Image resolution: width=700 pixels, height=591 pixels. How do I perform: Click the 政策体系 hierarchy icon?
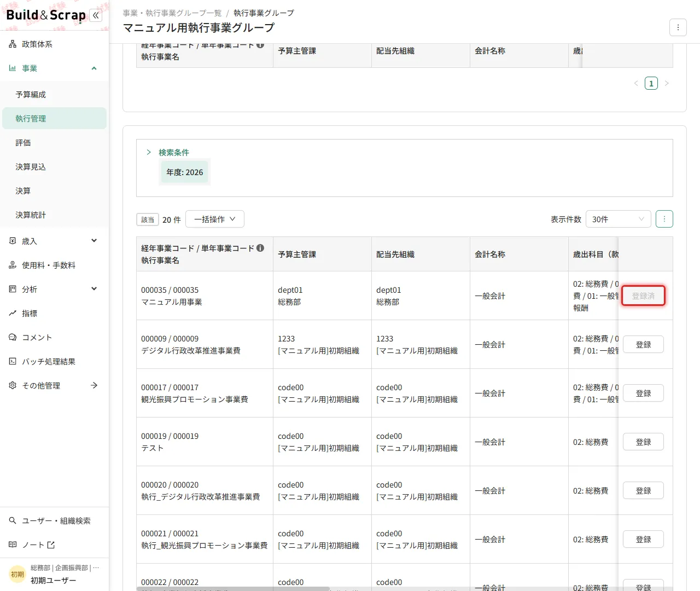(13, 44)
